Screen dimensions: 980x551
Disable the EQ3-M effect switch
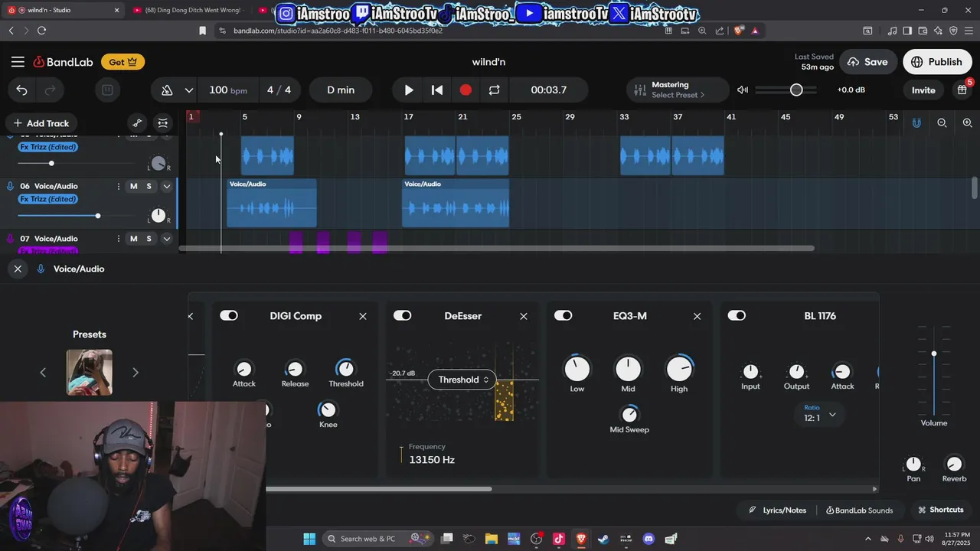563,315
